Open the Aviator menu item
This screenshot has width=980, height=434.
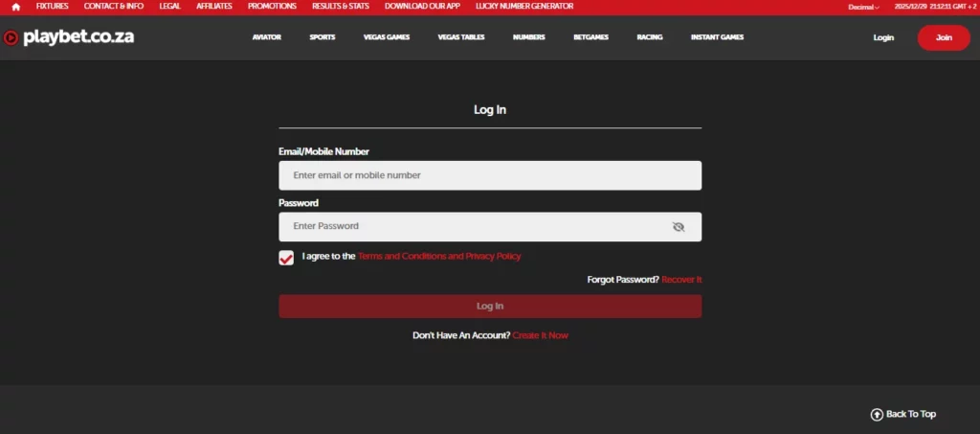[x=267, y=37]
